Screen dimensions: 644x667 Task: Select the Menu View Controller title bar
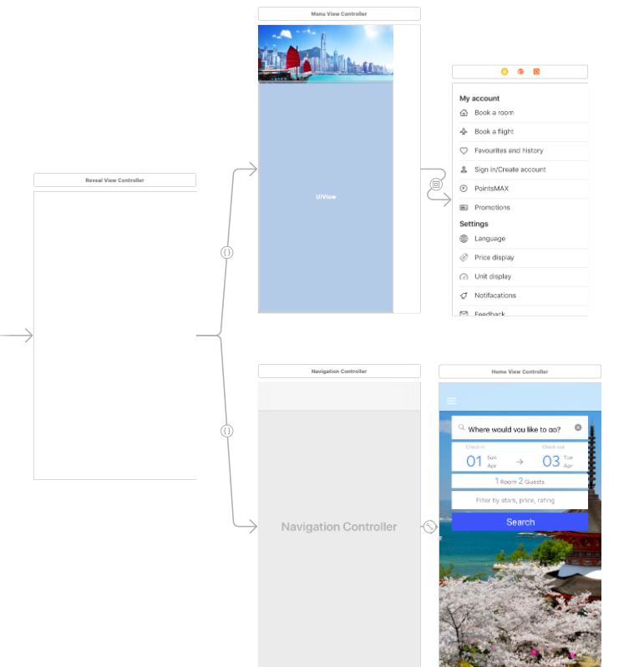pyautogui.click(x=339, y=13)
